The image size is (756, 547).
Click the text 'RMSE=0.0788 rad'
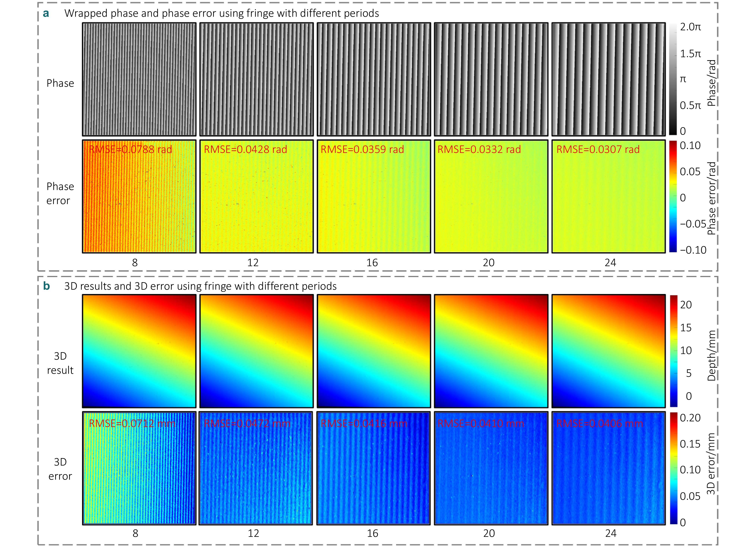[x=130, y=149]
